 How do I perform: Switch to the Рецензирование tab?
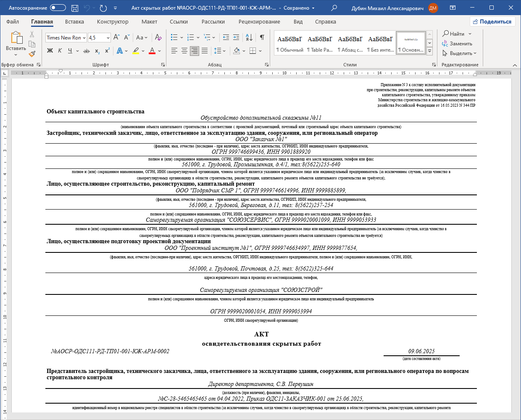pyautogui.click(x=259, y=22)
